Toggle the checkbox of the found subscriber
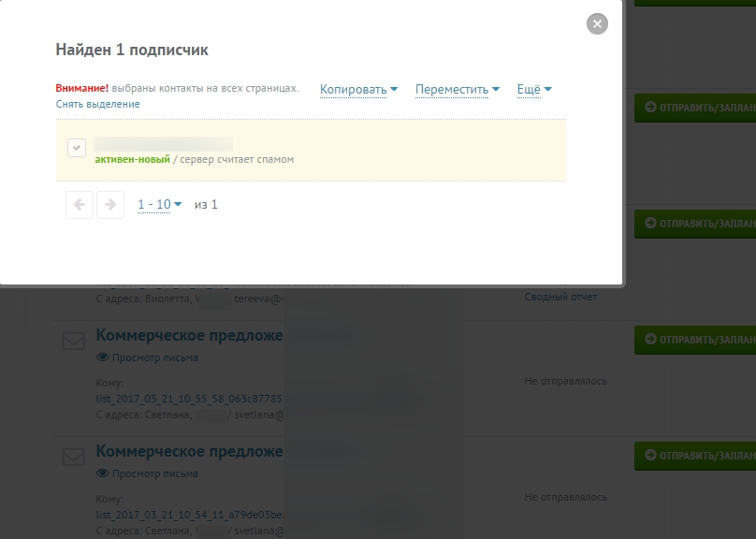This screenshot has height=539, width=756. click(x=78, y=148)
